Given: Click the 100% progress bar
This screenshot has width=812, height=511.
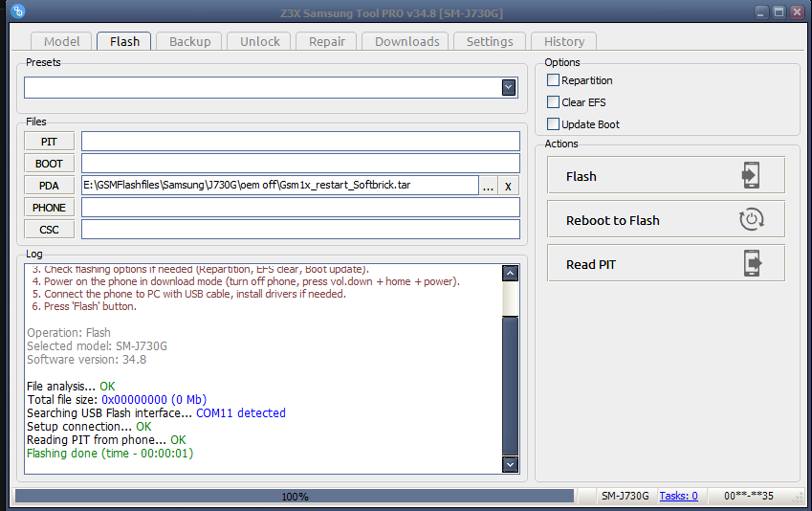Looking at the screenshot, I should [x=295, y=497].
